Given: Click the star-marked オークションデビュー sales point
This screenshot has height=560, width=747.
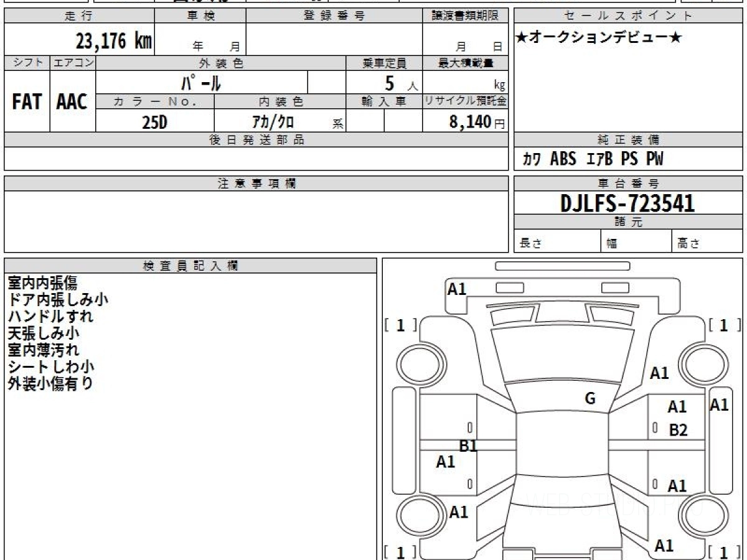Looking at the screenshot, I should pyautogui.click(x=599, y=38).
